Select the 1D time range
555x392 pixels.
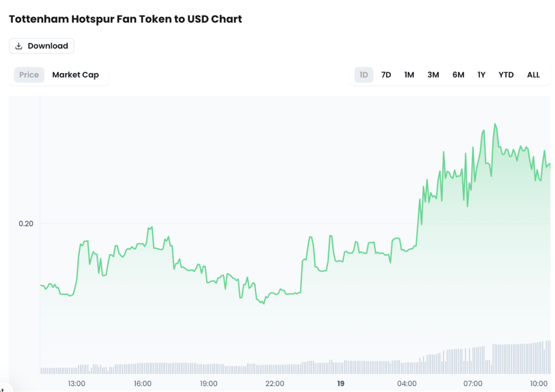click(x=364, y=75)
